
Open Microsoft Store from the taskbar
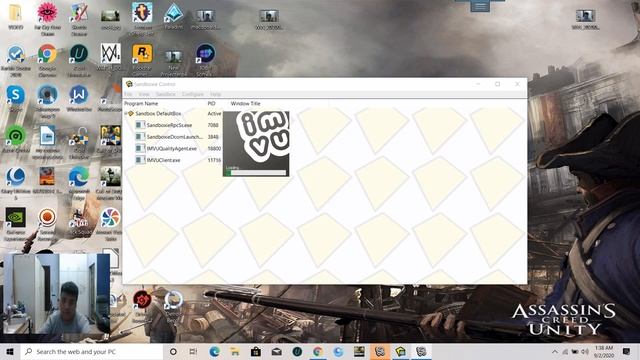point(256,351)
